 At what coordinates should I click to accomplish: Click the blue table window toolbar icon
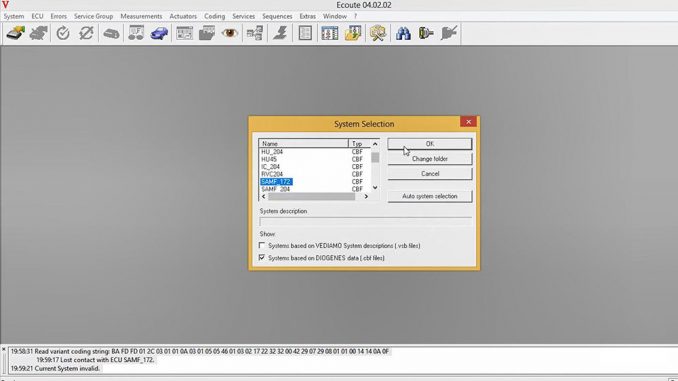(330, 33)
